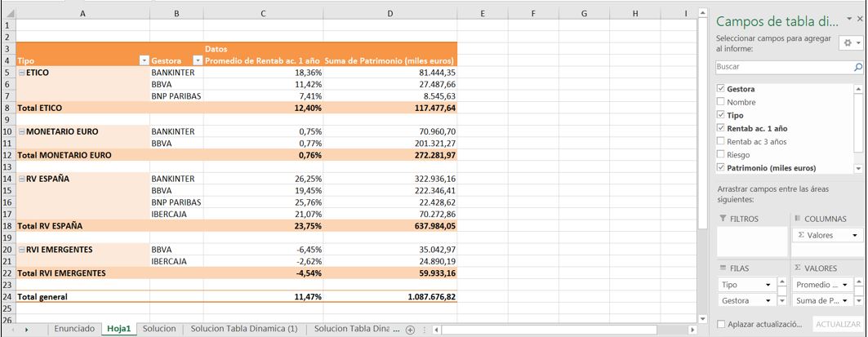This screenshot has height=337, width=868.
Task: Select the Hoja1 sheet tab
Action: [x=119, y=329]
